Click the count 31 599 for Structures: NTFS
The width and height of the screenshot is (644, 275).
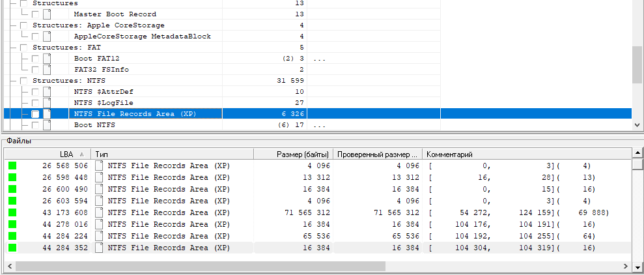[x=291, y=81]
